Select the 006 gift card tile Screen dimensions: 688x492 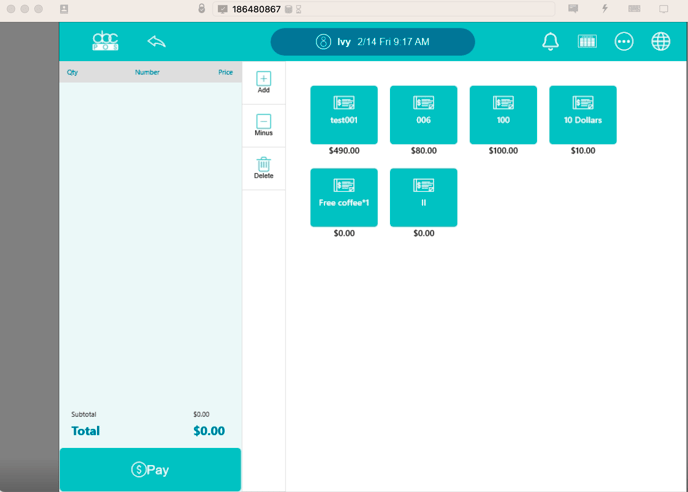tap(423, 114)
